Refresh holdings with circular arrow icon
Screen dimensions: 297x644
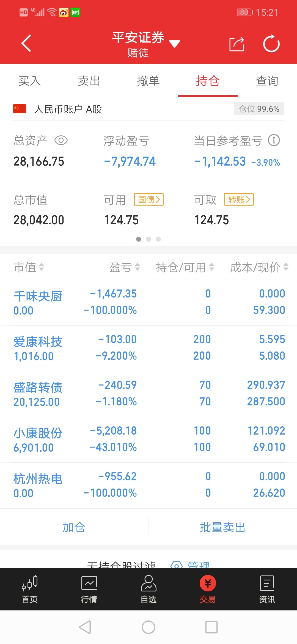(x=271, y=43)
